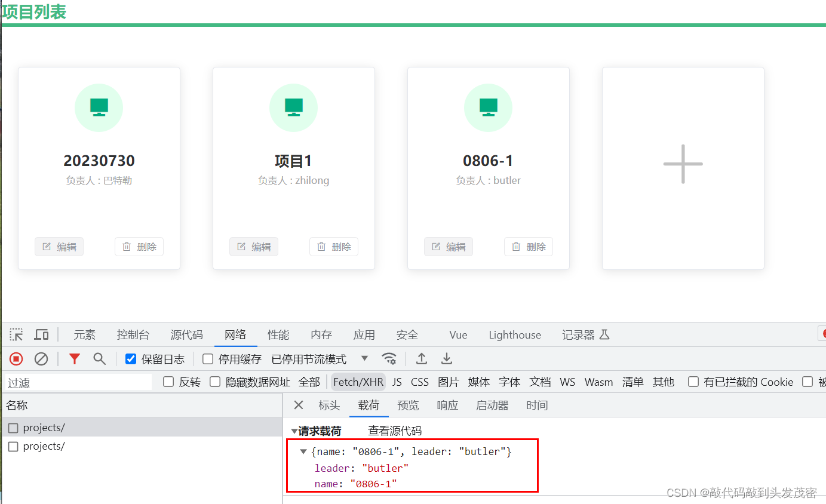Export HAR with the download arrow

pos(446,359)
